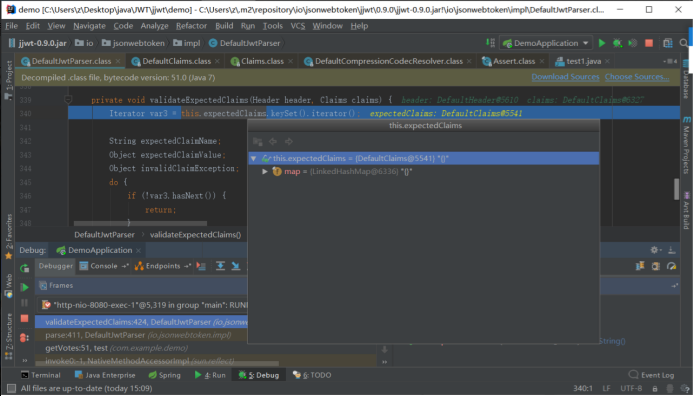Screen dimensions: 693x396
Task: Open the 4: Run tool window
Action: (210, 375)
